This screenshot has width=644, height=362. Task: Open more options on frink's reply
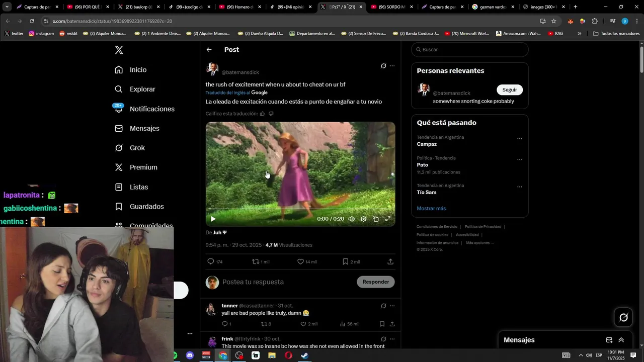392,339
